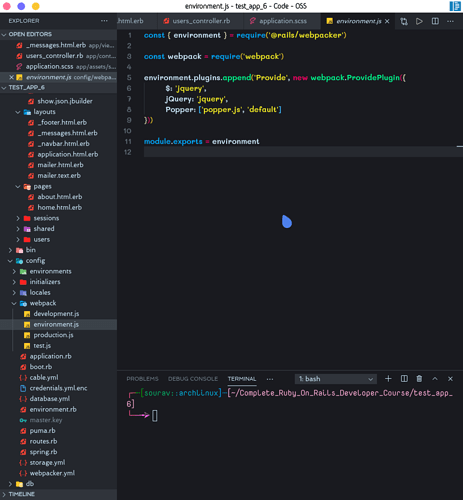Switch to the PROBLEMS panel tab
463x500 pixels.
142,379
